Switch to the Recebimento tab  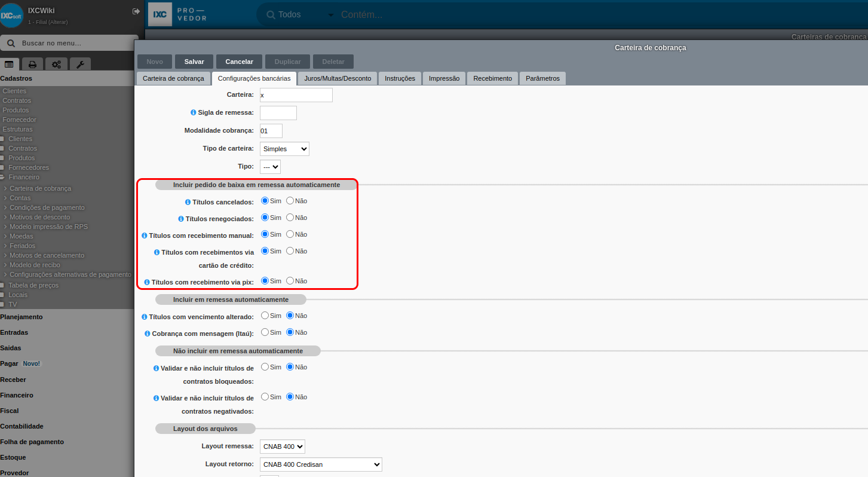(493, 78)
